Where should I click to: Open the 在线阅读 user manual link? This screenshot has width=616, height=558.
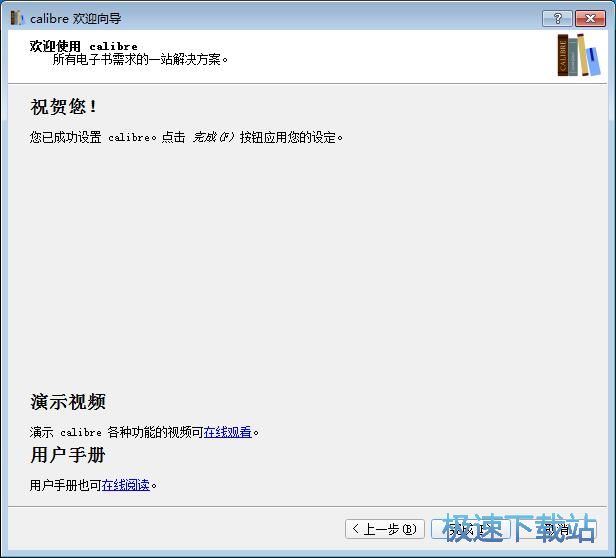click(126, 485)
